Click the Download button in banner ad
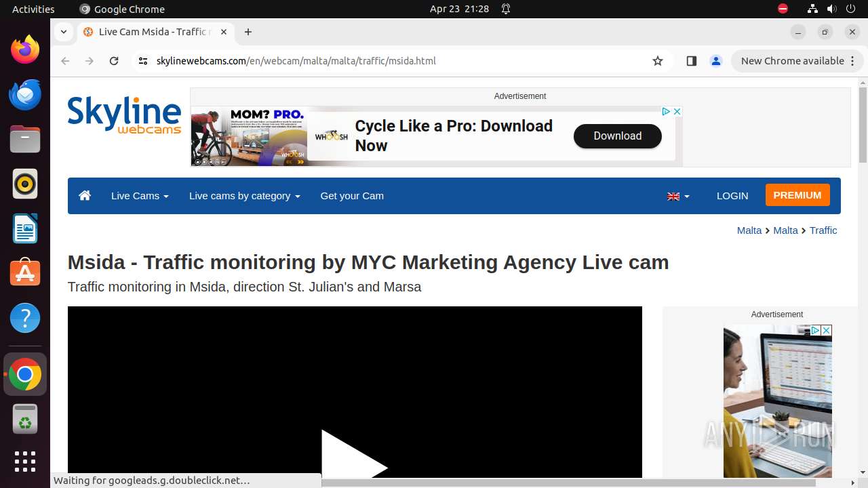This screenshot has height=488, width=868. click(618, 136)
